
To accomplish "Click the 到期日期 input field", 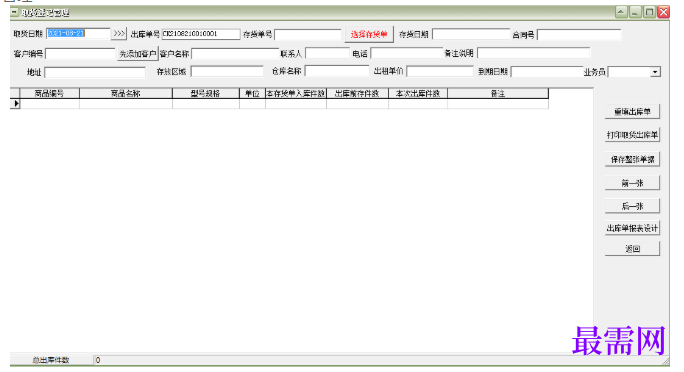I will coord(547,72).
